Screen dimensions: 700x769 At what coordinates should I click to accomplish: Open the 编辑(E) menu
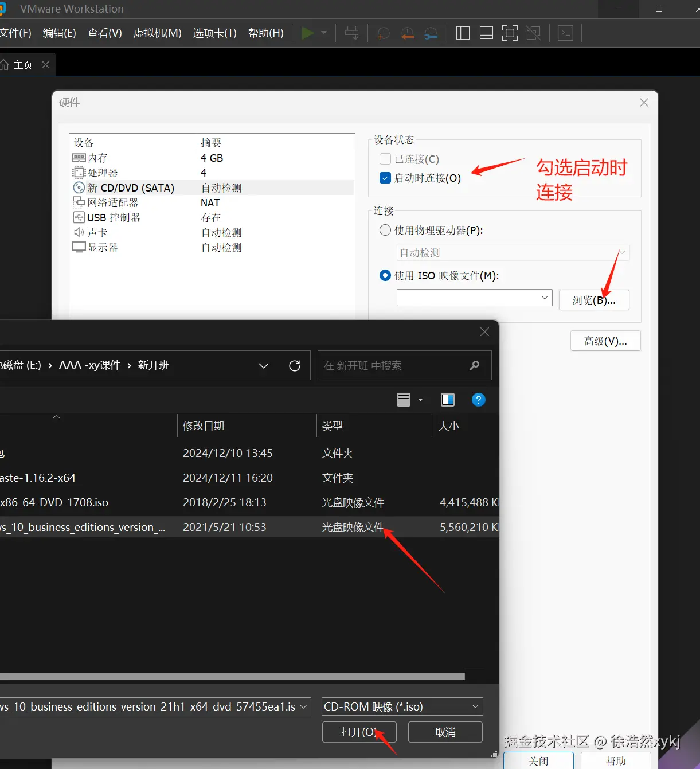(x=60, y=33)
